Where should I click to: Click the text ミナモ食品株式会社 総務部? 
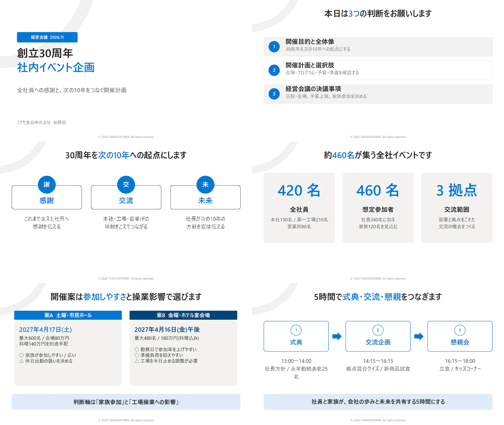coord(41,122)
